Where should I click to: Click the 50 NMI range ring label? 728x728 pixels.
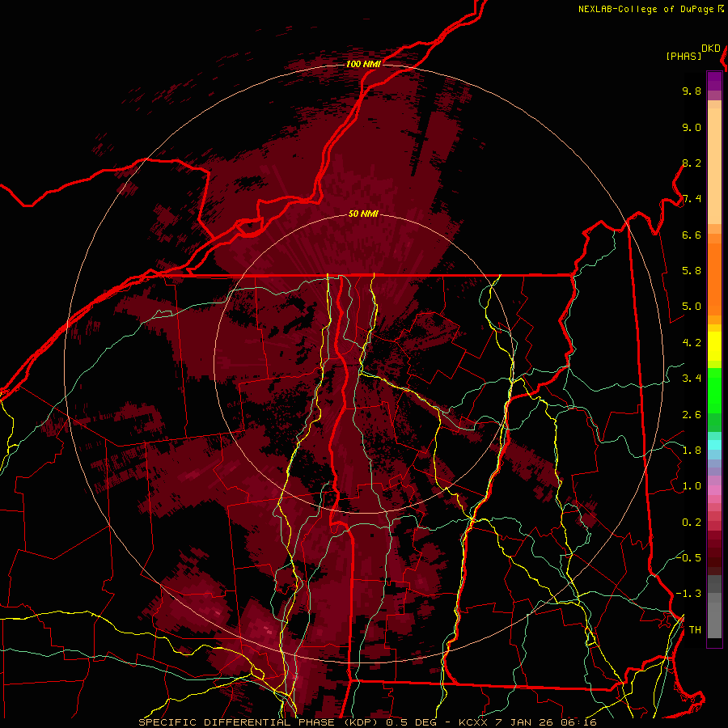[x=363, y=214]
